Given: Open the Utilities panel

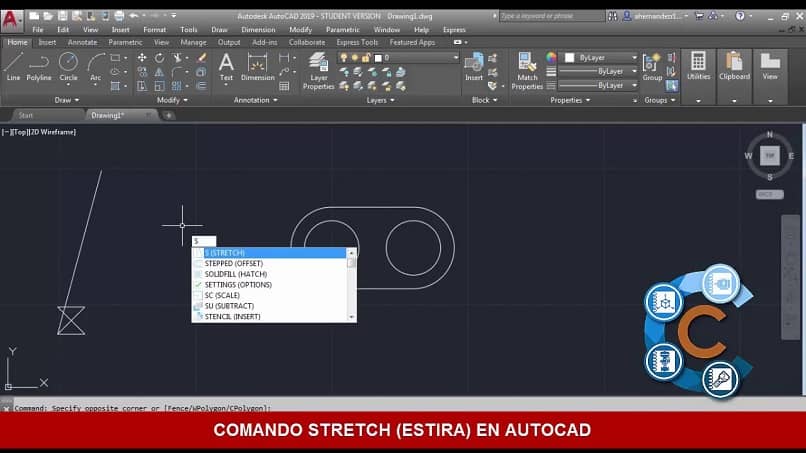Looking at the screenshot, I should coord(698,66).
